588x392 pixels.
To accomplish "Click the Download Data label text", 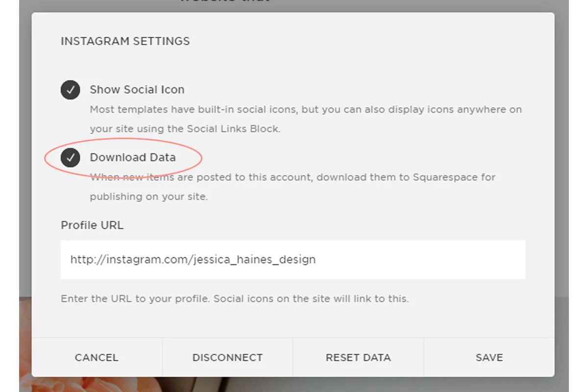I will [x=133, y=158].
